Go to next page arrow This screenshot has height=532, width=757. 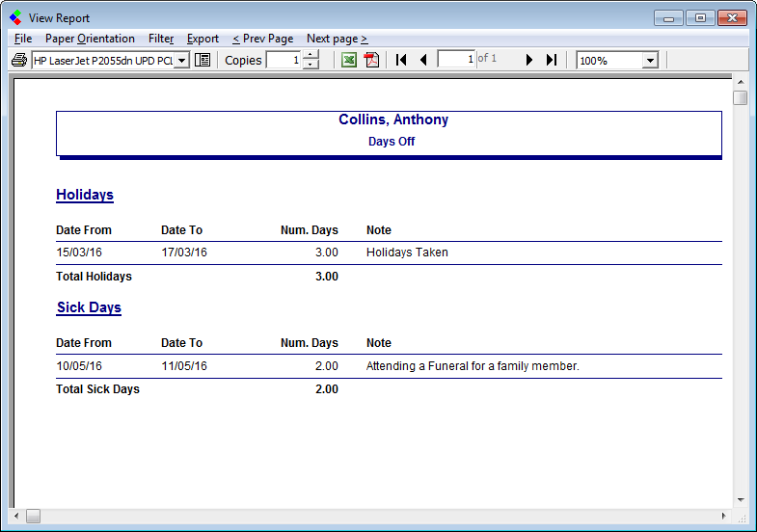(528, 60)
